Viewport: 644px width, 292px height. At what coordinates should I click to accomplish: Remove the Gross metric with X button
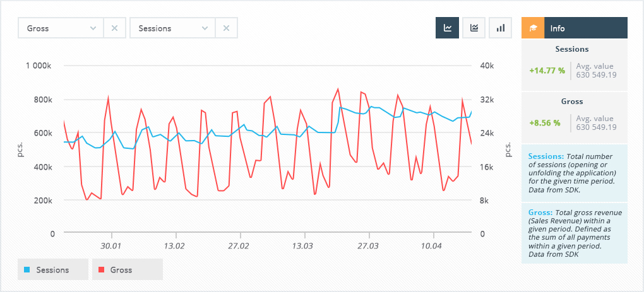(114, 28)
